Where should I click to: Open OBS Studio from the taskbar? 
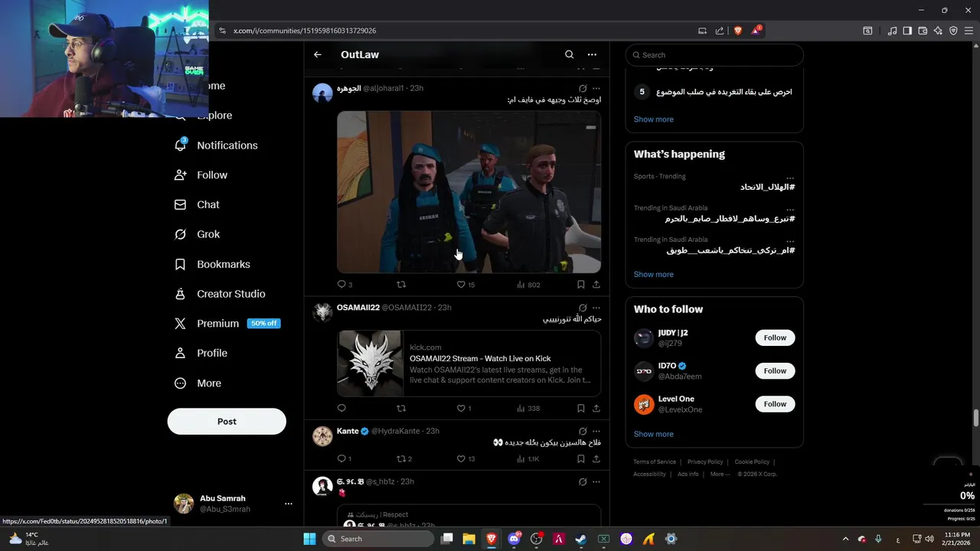pos(537,539)
